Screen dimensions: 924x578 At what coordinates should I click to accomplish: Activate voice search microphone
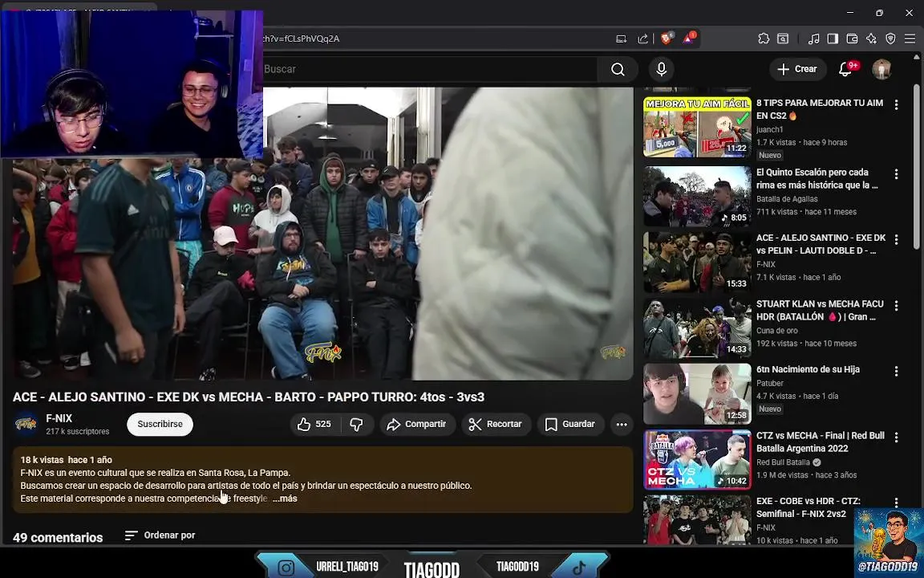click(x=661, y=69)
